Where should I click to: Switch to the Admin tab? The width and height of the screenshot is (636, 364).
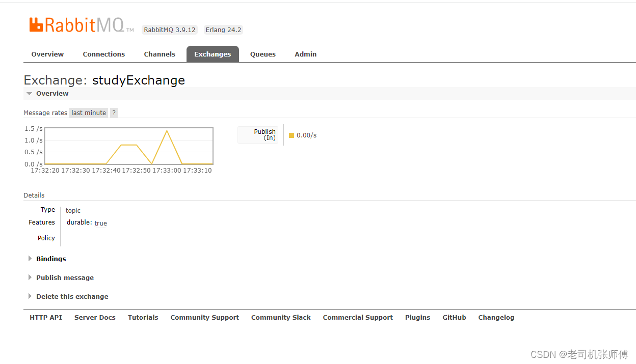click(306, 54)
